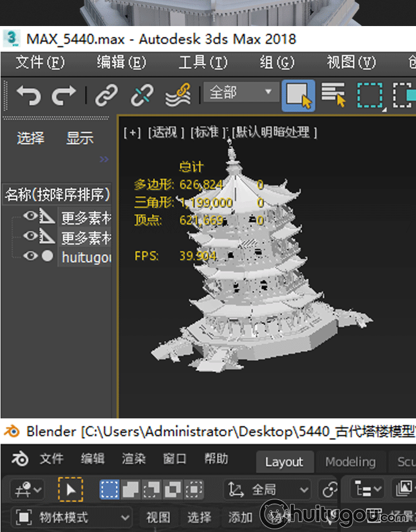Expand the scene explorer double-chevron arrows
This screenshot has width=416, height=532.
click(104, 159)
